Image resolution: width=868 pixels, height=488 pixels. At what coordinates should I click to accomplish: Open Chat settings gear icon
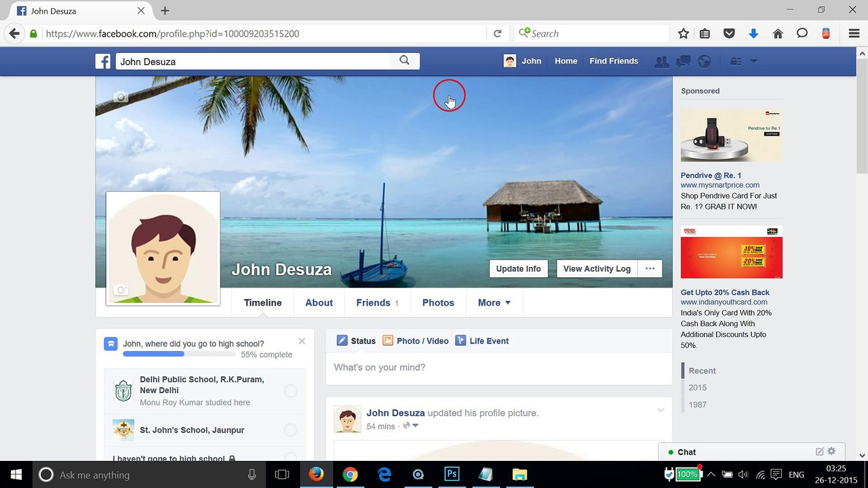(x=832, y=451)
